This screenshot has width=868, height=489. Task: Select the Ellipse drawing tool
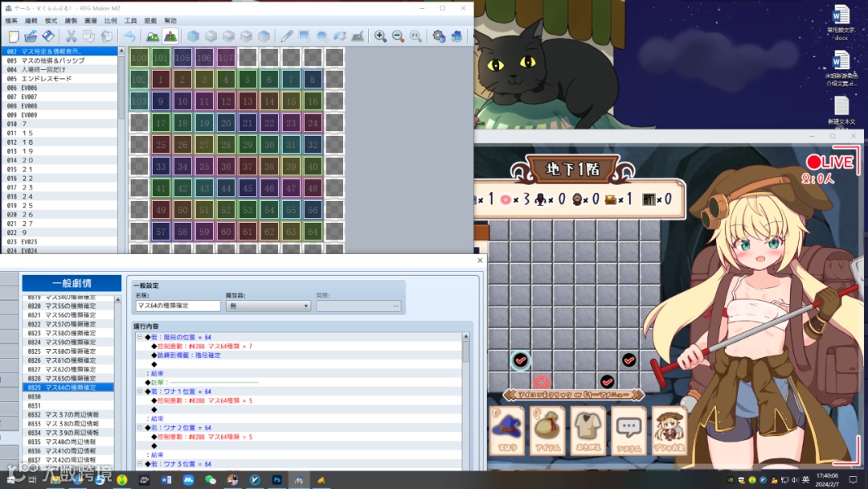[x=321, y=36]
